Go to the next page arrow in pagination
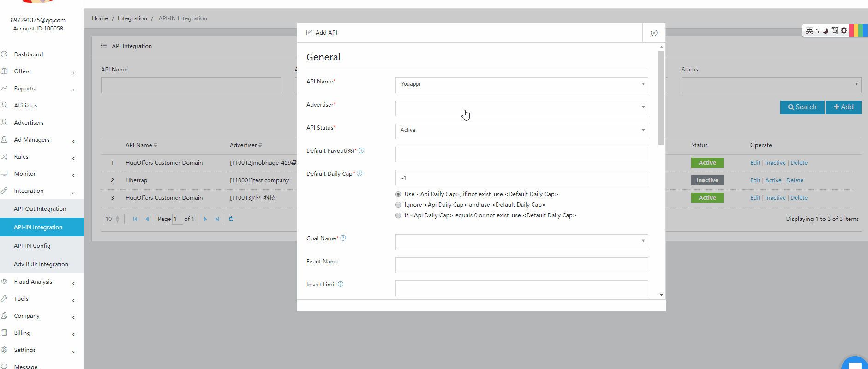 pos(205,219)
